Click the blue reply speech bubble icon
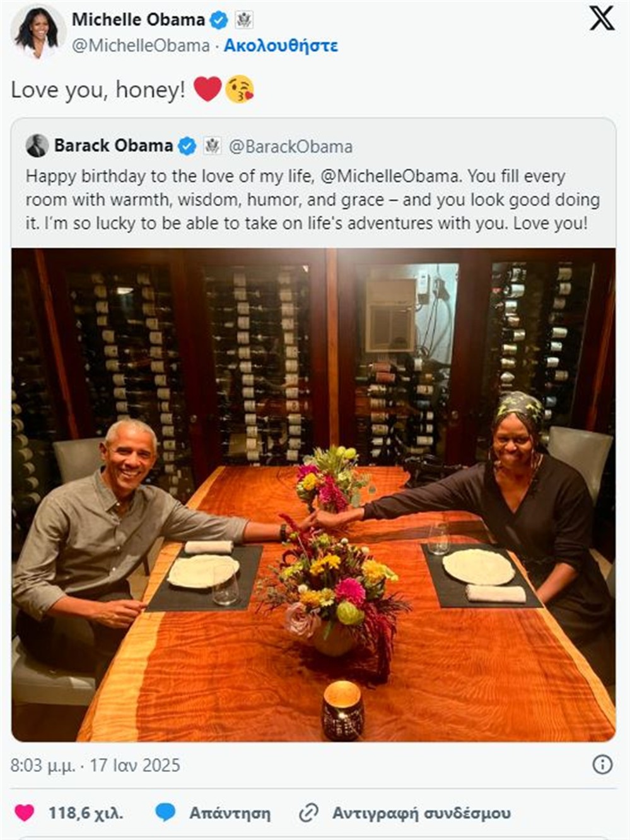 (165, 812)
